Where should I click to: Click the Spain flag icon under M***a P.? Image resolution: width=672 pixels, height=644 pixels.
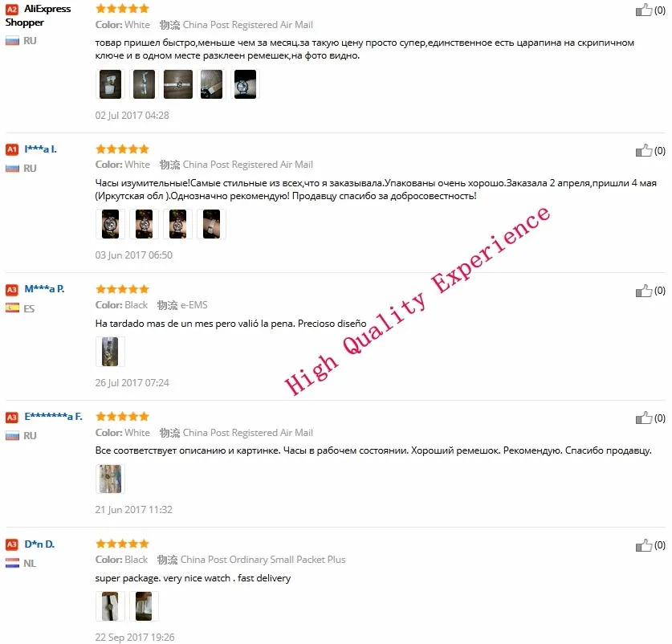[x=12, y=308]
